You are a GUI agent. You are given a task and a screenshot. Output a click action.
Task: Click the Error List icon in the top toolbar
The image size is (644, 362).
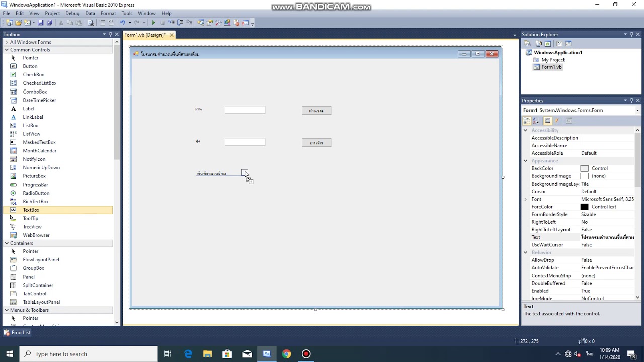click(x=237, y=23)
